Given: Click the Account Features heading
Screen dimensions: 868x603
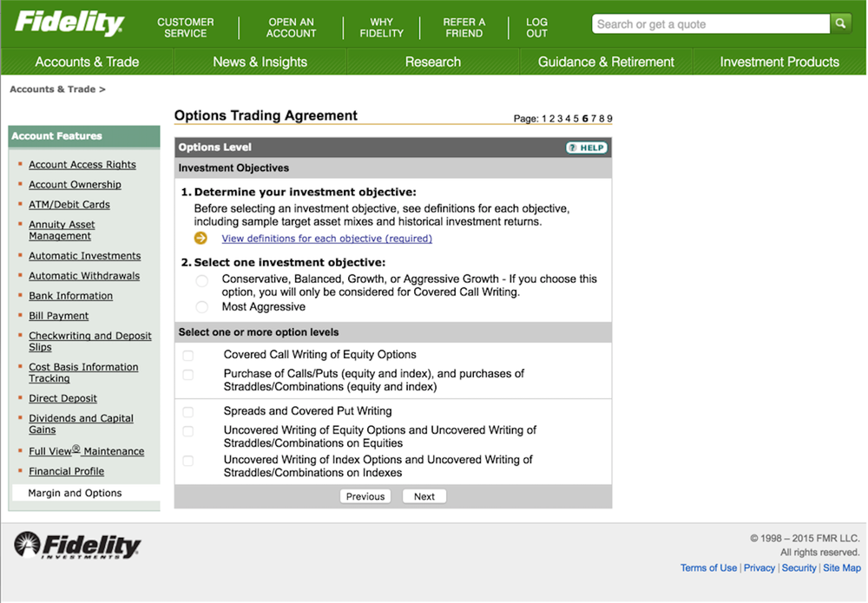Looking at the screenshot, I should (56, 136).
